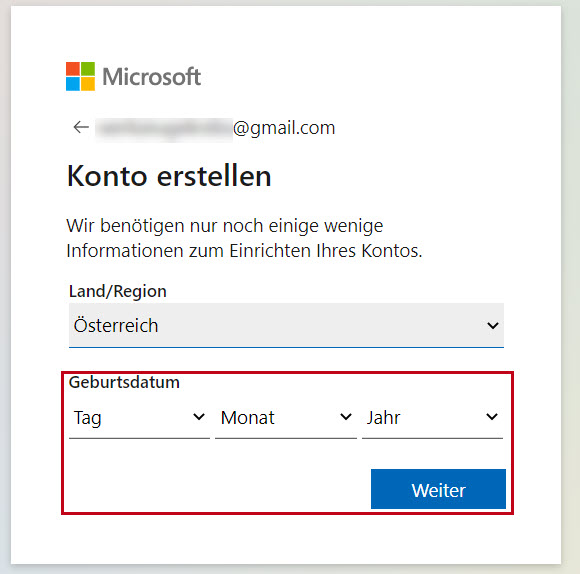Click the yellow square of Microsoft logo

[88, 84]
